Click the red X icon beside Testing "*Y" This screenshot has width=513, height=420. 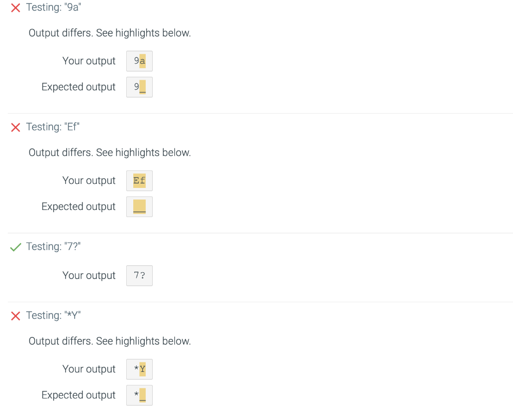click(x=16, y=316)
